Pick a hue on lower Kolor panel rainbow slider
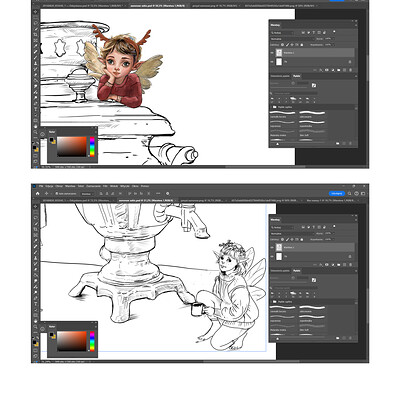Viewport: 400px width, 400px height. coord(92,341)
